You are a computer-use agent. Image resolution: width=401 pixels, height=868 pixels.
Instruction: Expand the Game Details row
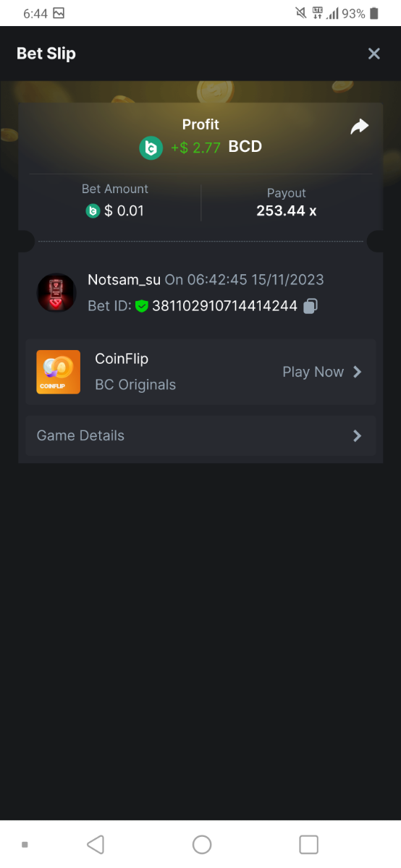point(200,435)
